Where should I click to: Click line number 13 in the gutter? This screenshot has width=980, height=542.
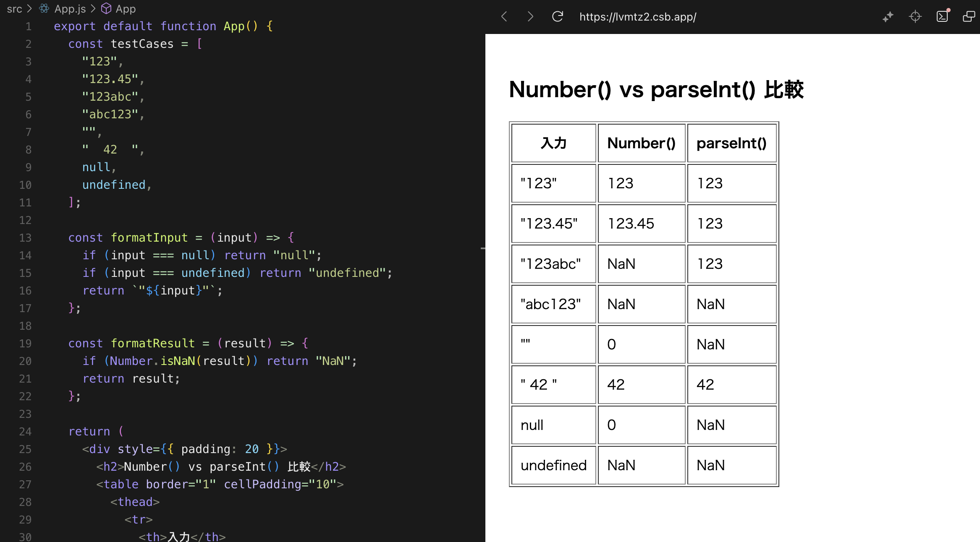[25, 238]
